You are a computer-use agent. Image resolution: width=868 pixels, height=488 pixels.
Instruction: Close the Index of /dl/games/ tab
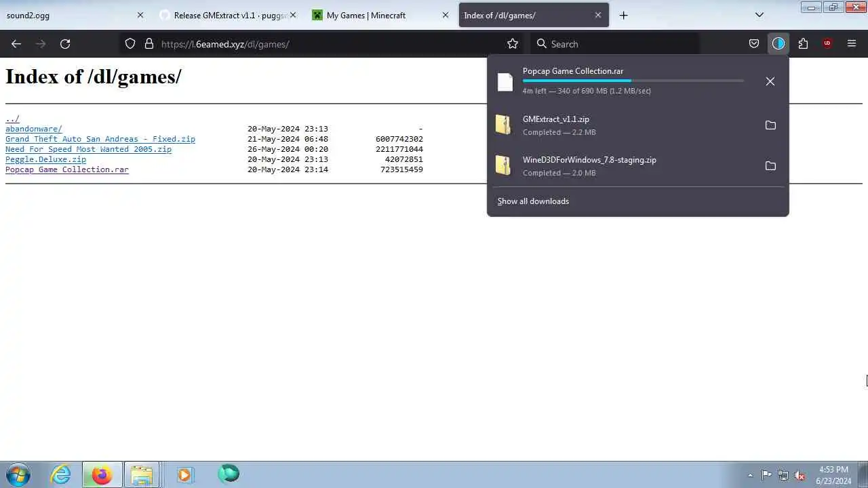tap(598, 15)
